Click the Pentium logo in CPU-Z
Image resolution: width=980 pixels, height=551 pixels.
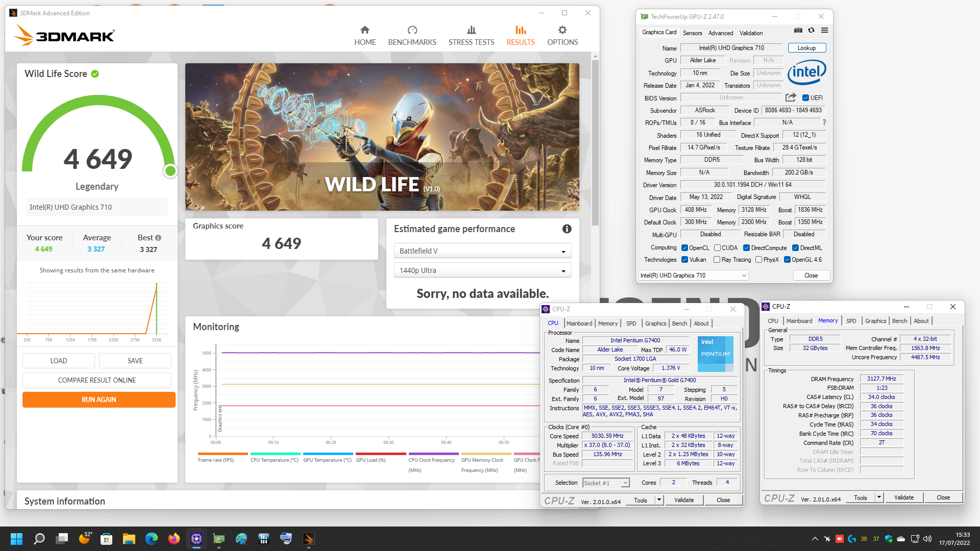715,354
